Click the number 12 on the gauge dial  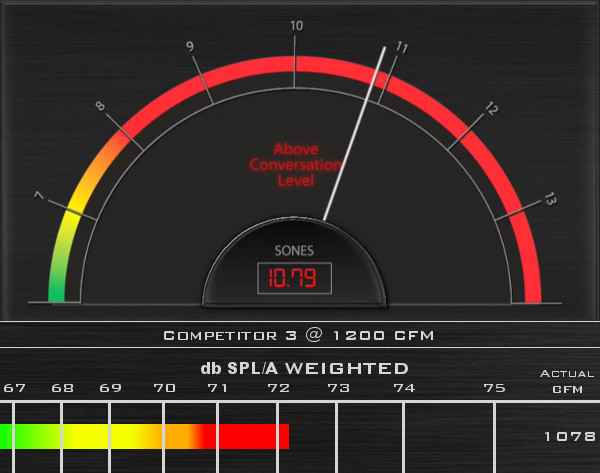(x=492, y=107)
